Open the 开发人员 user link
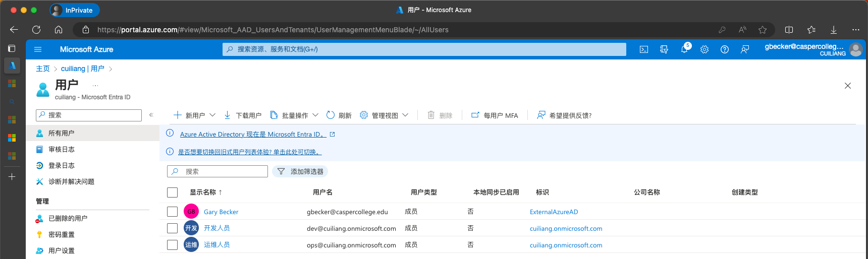868x259 pixels. tap(217, 228)
